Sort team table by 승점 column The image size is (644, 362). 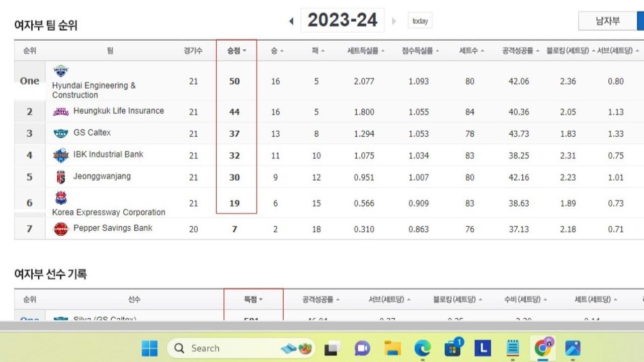tap(236, 51)
